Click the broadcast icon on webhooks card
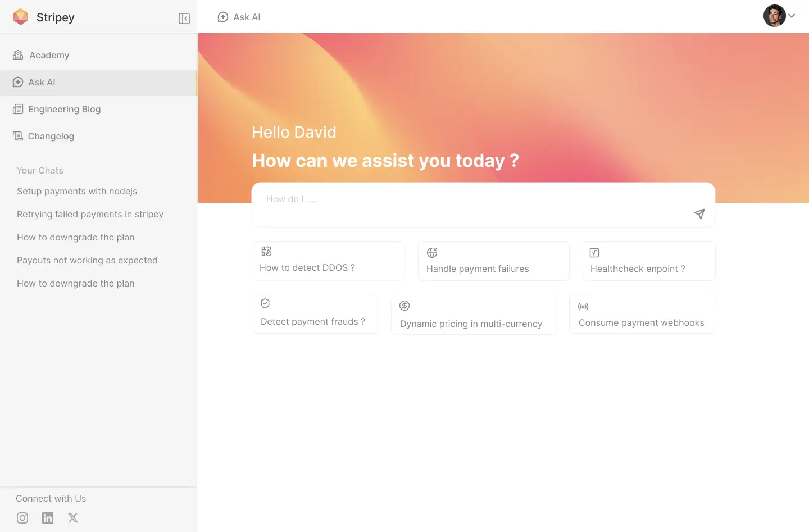The width and height of the screenshot is (809, 532). (583, 307)
